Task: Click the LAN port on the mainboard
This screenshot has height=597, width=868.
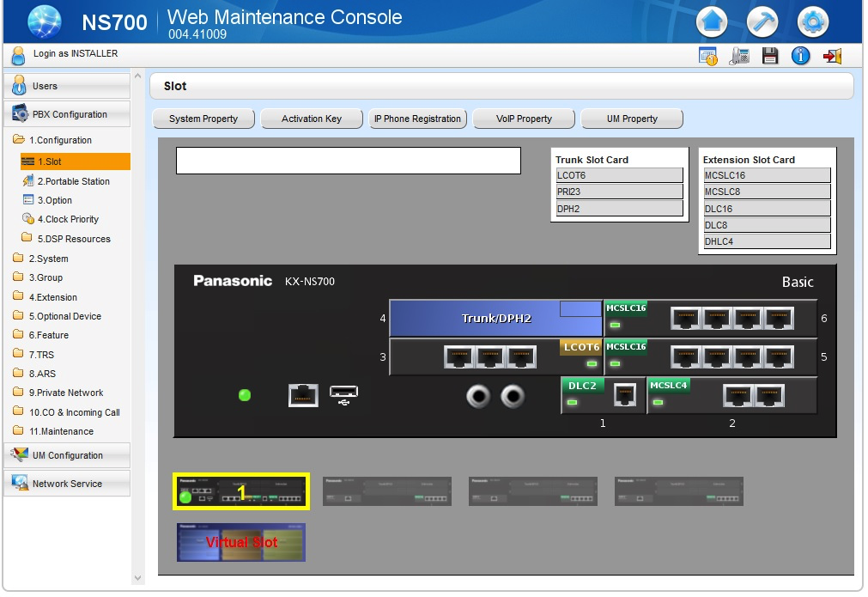Action: pos(303,395)
